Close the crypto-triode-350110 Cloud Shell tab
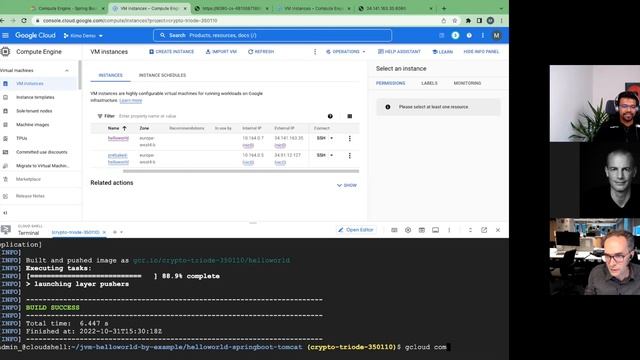640x360 pixels. (104, 232)
